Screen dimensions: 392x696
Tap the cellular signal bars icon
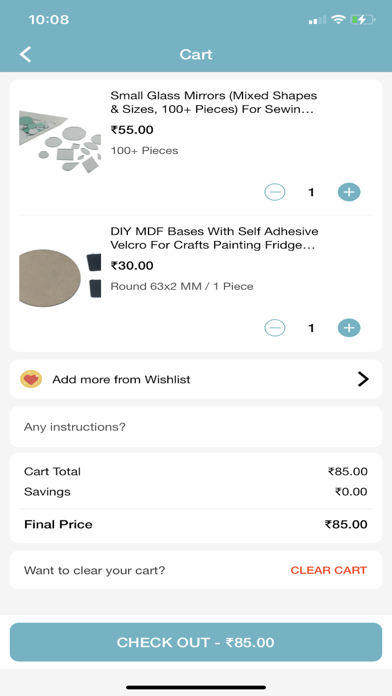click(317, 20)
